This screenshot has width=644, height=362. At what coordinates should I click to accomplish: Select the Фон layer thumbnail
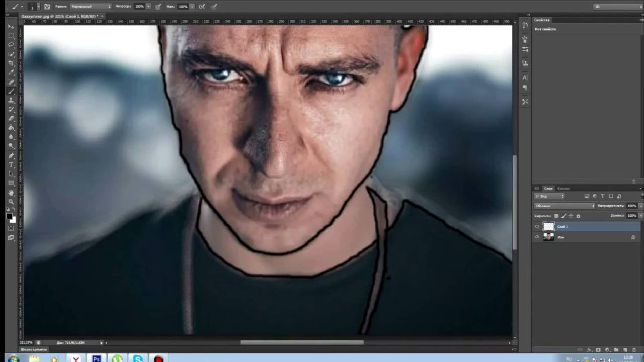548,237
